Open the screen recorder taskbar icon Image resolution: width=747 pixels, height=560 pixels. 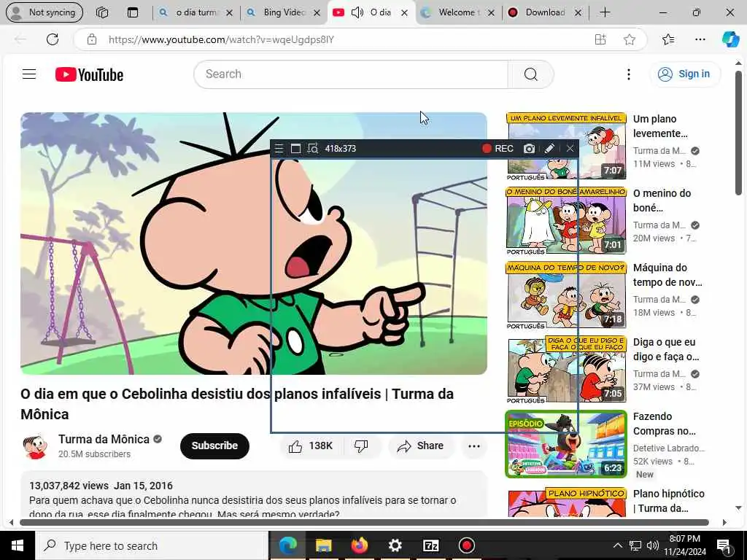(x=466, y=545)
